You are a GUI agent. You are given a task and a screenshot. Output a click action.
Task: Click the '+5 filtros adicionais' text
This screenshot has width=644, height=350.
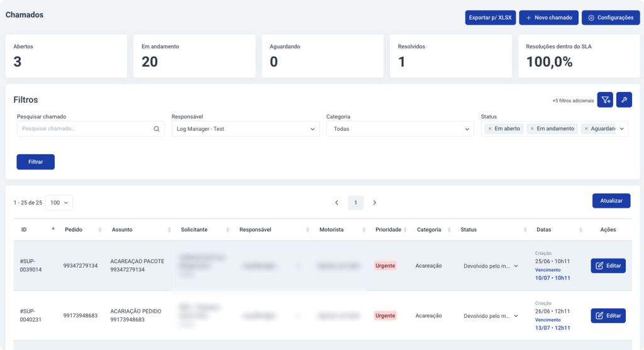click(573, 101)
